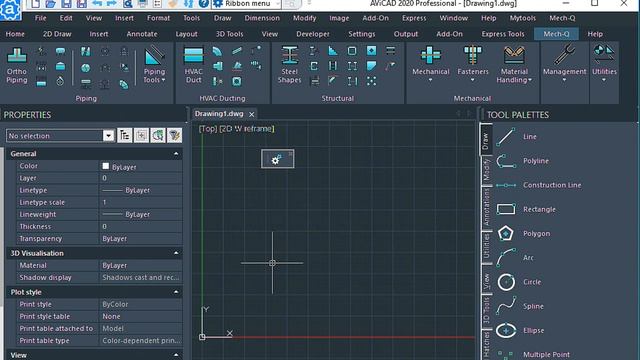
Task: Click the Shadow display value
Action: [x=141, y=278]
